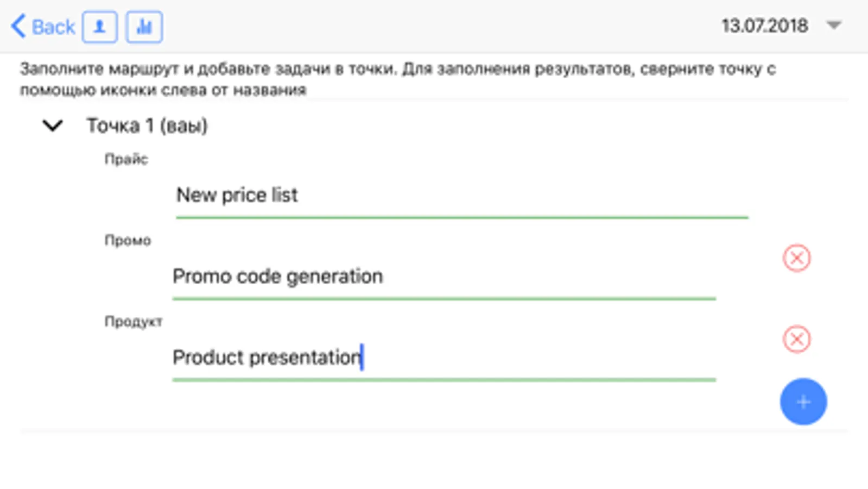
Task: Expand the date dropdown arrow
Action: (834, 25)
